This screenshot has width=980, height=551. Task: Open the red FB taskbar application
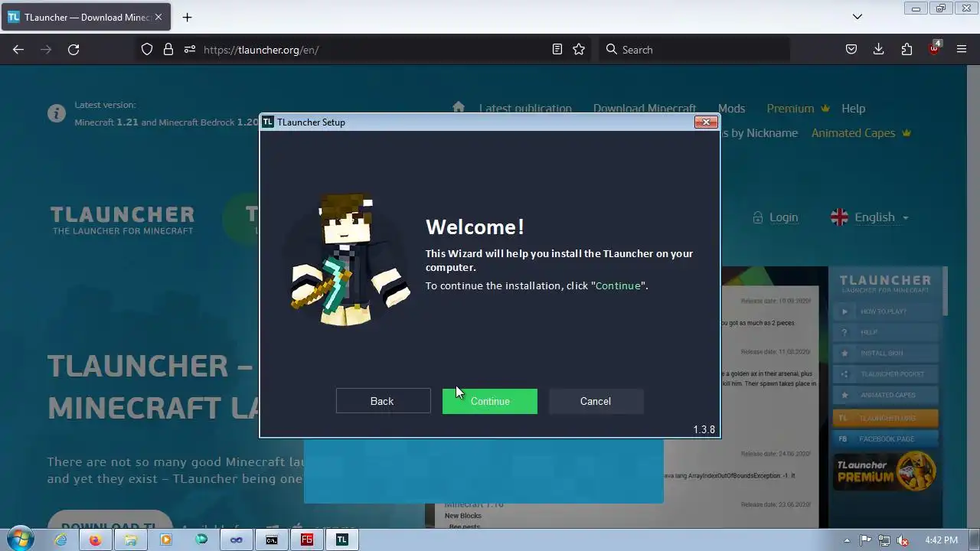(307, 540)
